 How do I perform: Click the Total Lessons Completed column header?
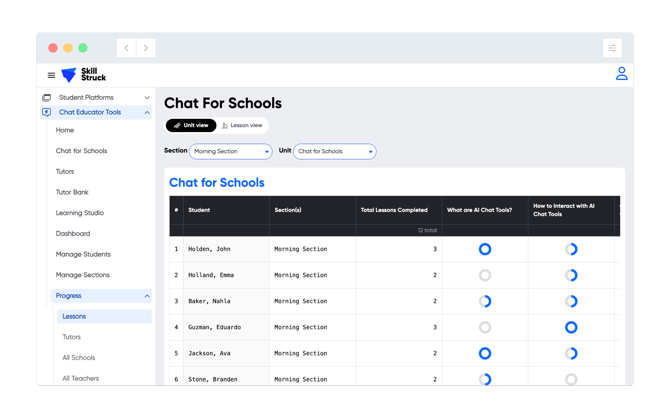[394, 210]
